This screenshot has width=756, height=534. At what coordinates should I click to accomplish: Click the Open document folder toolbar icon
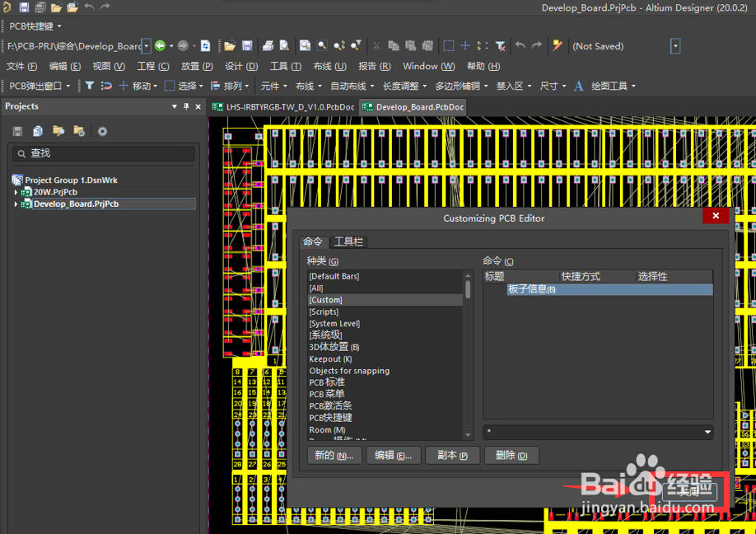click(230, 46)
